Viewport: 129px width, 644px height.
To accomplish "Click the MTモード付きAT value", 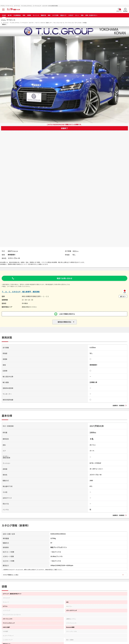I will click(95, 463).
